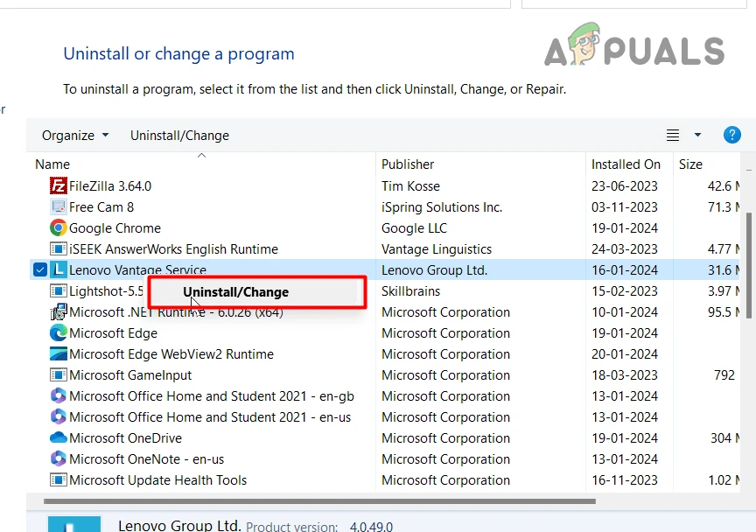The height and width of the screenshot is (532, 756).
Task: Choose Uninstall/Change in the context menu
Action: click(256, 292)
